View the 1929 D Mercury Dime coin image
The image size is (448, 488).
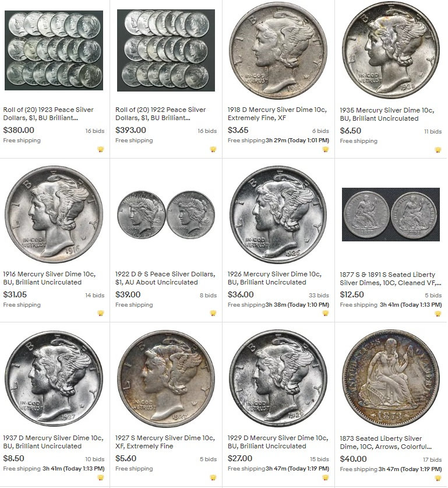[278, 379]
